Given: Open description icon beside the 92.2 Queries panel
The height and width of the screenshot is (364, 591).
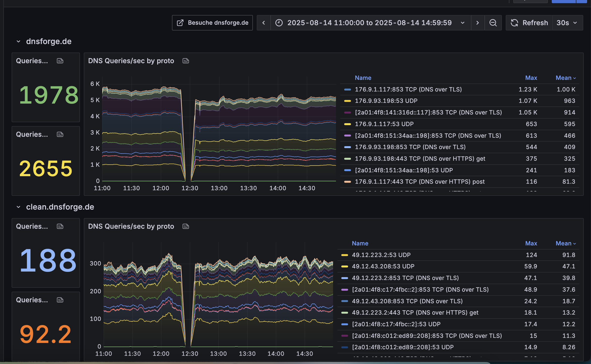Looking at the screenshot, I should click(x=60, y=300).
